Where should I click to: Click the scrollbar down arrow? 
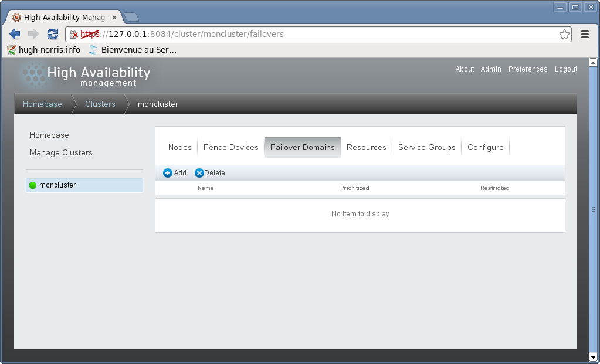click(x=593, y=356)
